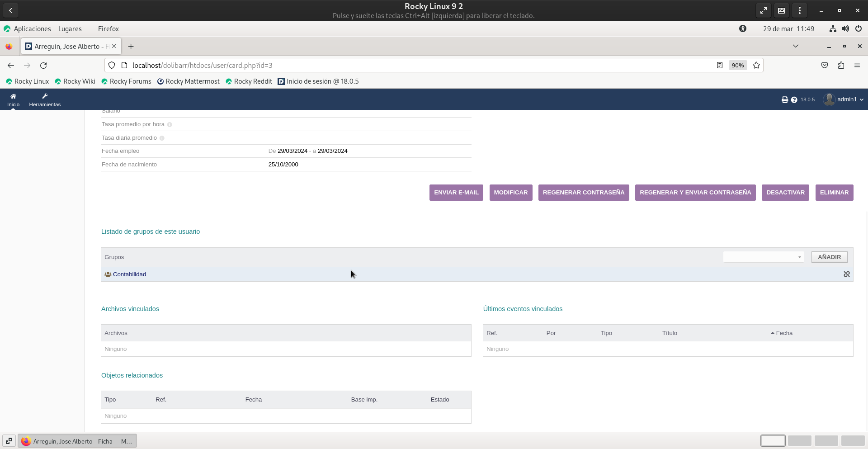Open the Herramientas wrench menu
Screen dimensions: 868x449
pyautogui.click(x=45, y=96)
